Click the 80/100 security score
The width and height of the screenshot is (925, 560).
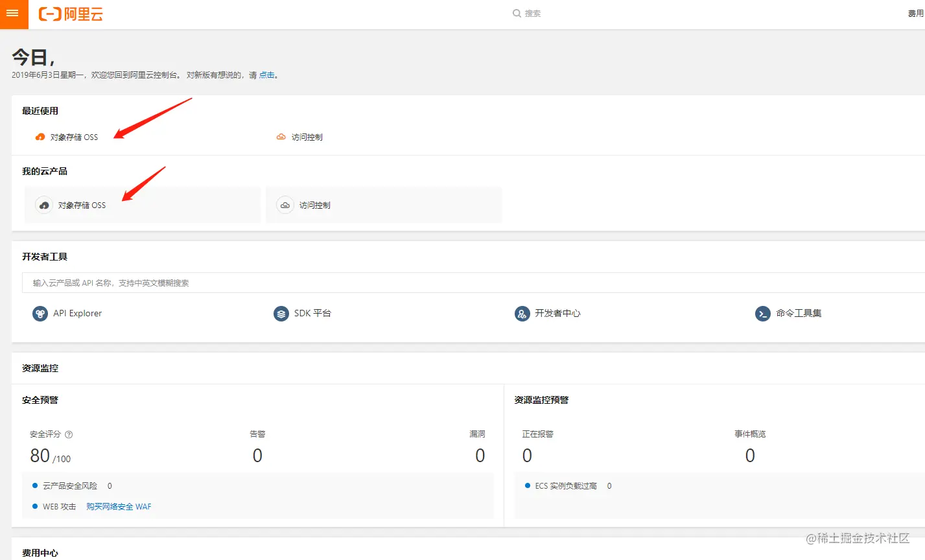[x=50, y=456]
